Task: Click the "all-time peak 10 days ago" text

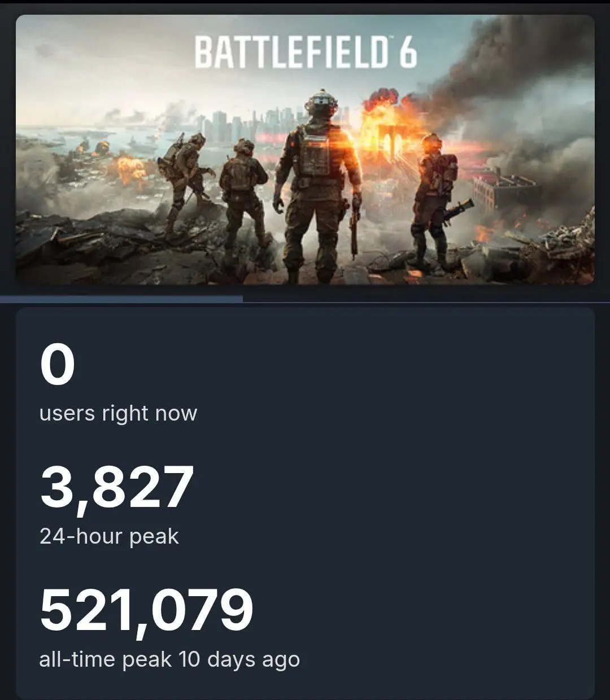Action: 169,659
